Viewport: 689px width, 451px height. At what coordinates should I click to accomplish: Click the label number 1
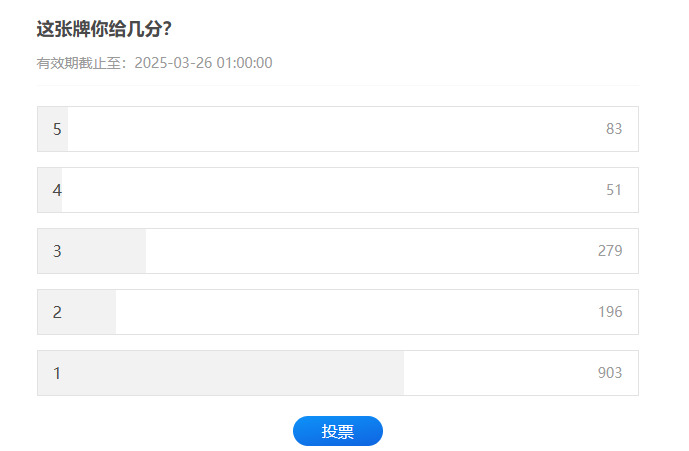pyautogui.click(x=57, y=374)
